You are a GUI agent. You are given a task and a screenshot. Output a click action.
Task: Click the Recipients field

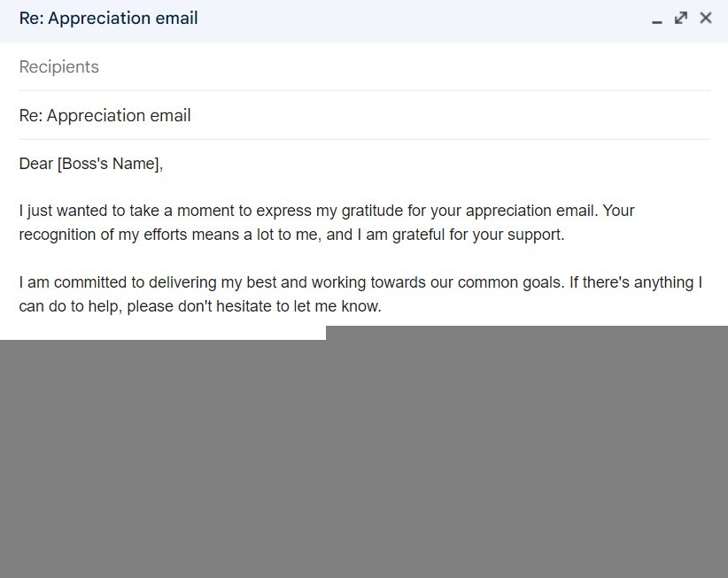click(354, 67)
